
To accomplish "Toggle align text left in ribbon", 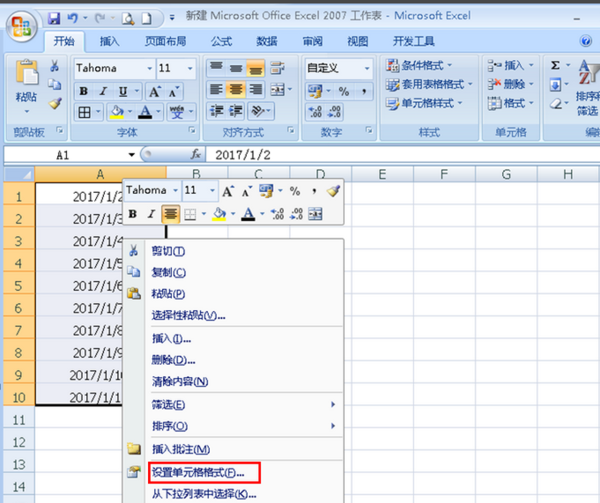I will [216, 90].
